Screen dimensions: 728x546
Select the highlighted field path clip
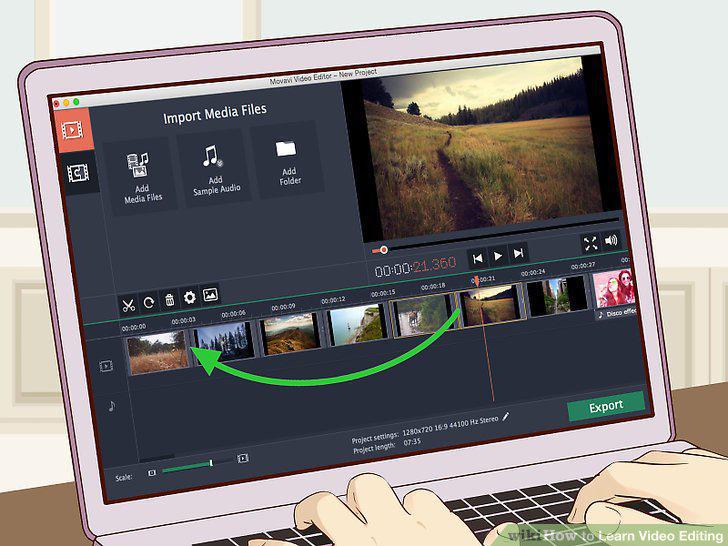pos(490,306)
